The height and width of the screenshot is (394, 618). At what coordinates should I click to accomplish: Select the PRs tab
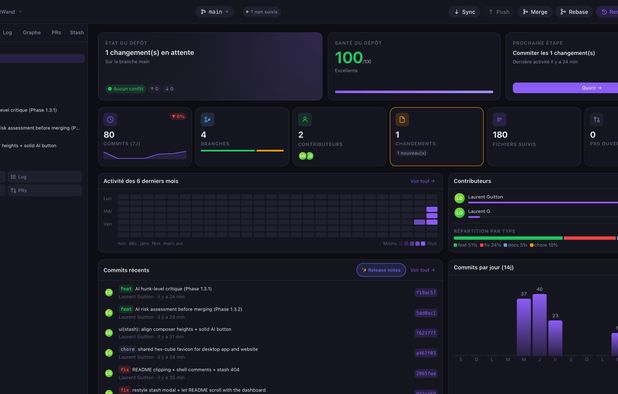(56, 32)
